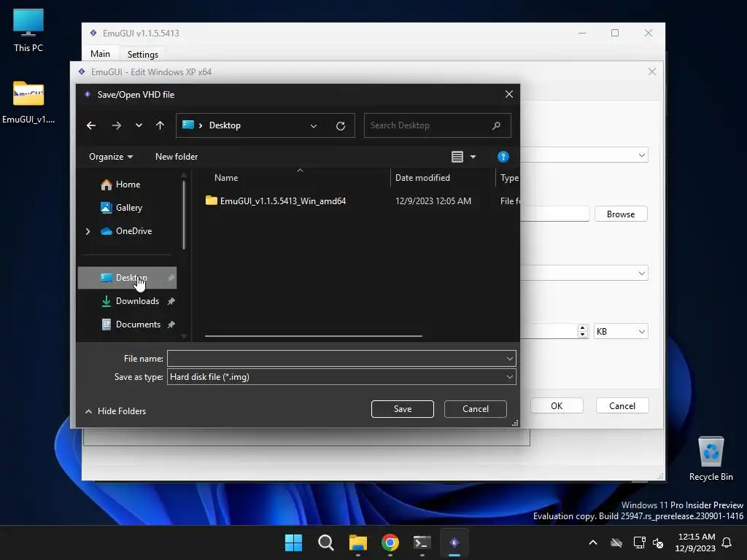
Task: Select This PC desktop icon
Action: (28, 31)
